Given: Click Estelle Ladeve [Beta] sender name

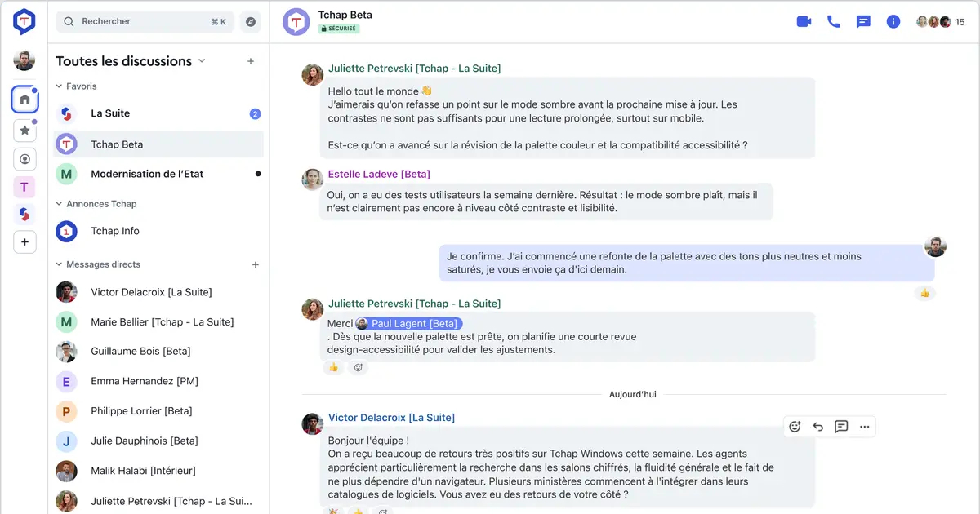Looking at the screenshot, I should [x=379, y=175].
